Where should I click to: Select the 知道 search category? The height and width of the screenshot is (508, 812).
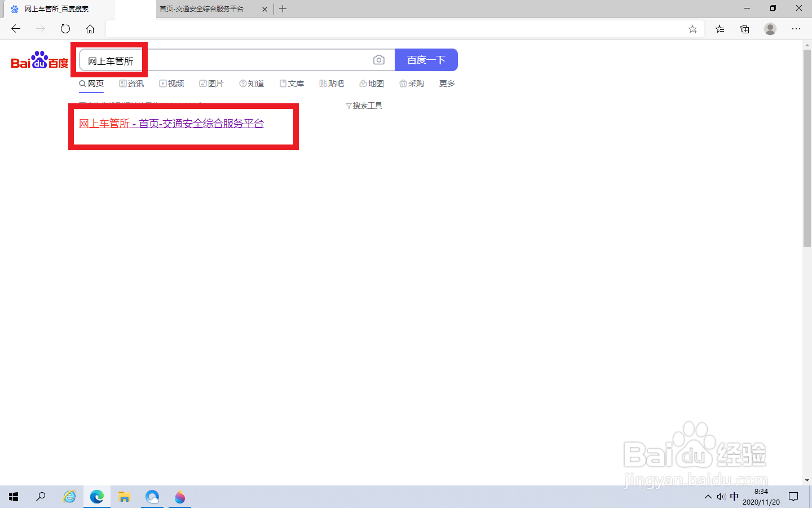251,84
